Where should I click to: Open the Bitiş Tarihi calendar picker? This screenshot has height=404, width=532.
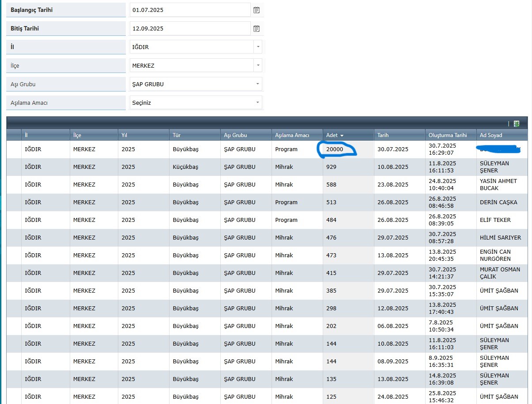(257, 29)
